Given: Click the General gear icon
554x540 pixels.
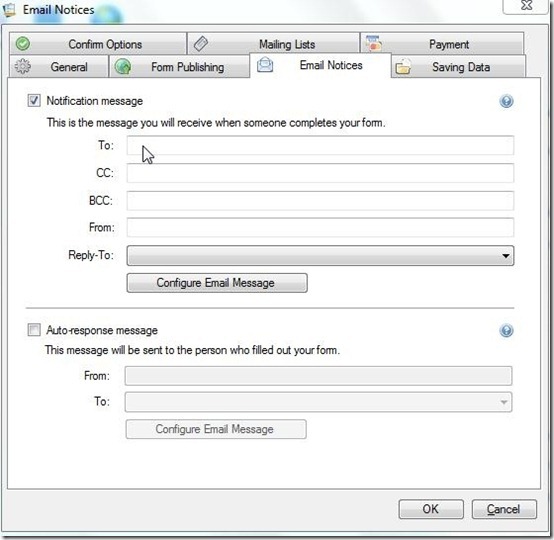Looking at the screenshot, I should point(23,66).
